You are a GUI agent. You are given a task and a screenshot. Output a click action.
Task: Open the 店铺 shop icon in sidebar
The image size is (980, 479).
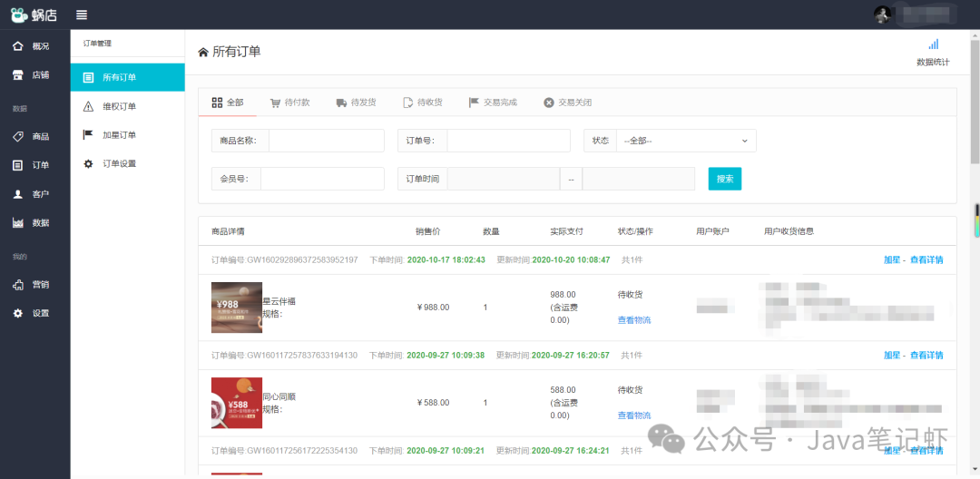coord(17,75)
